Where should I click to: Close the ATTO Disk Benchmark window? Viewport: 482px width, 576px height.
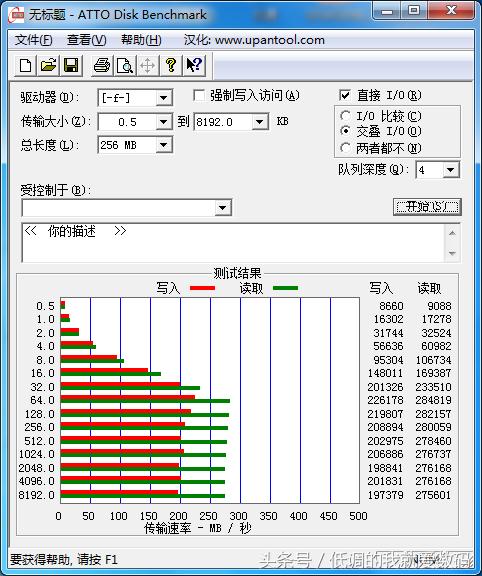(451, 11)
